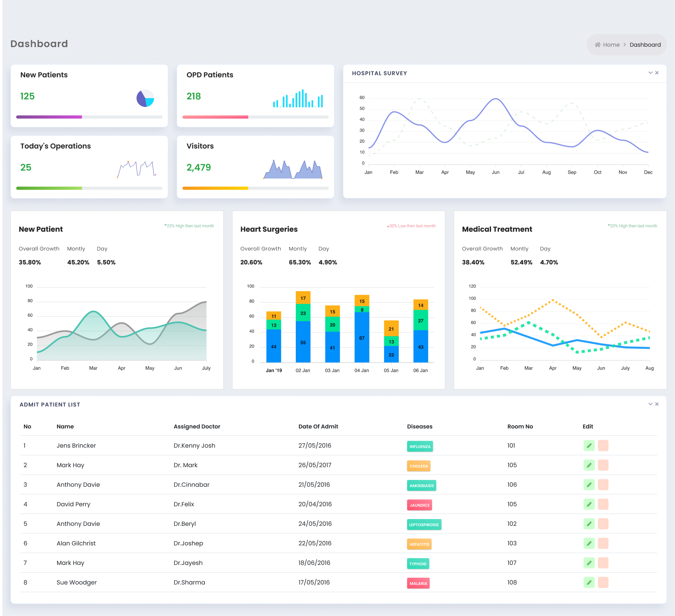Edit Mark Hay room 105 row pencil icon

coord(589,465)
